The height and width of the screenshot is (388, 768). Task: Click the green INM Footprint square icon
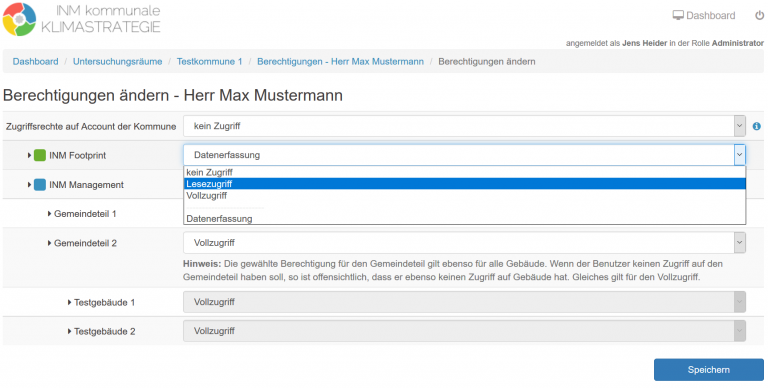pyautogui.click(x=40, y=155)
